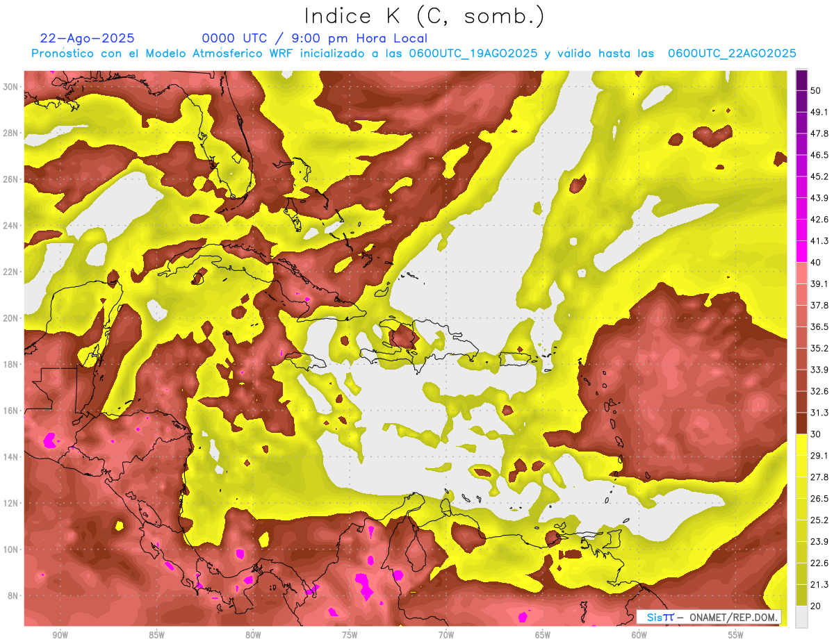The width and height of the screenshot is (834, 644).
Task: Click the "28N" latitude label
Action: (11, 133)
